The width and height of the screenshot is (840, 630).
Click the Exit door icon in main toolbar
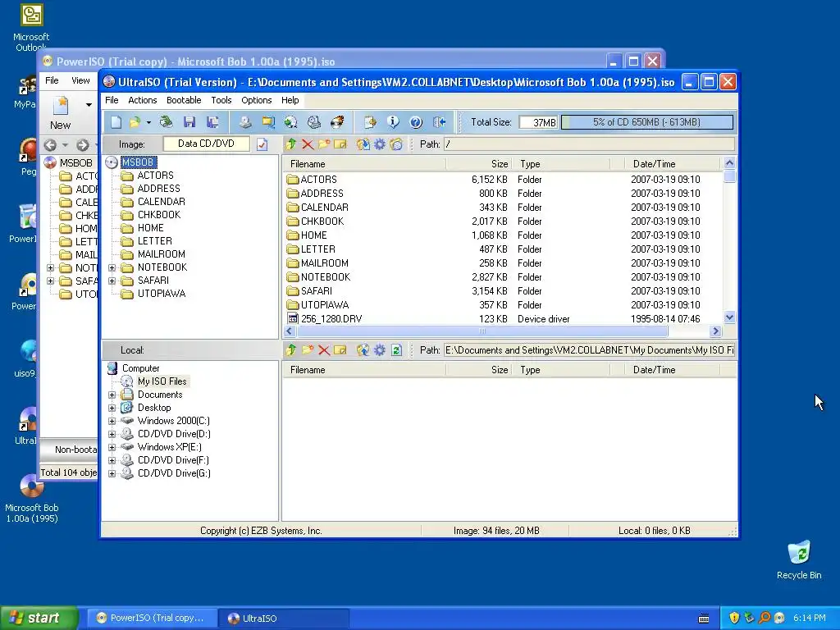pos(440,122)
